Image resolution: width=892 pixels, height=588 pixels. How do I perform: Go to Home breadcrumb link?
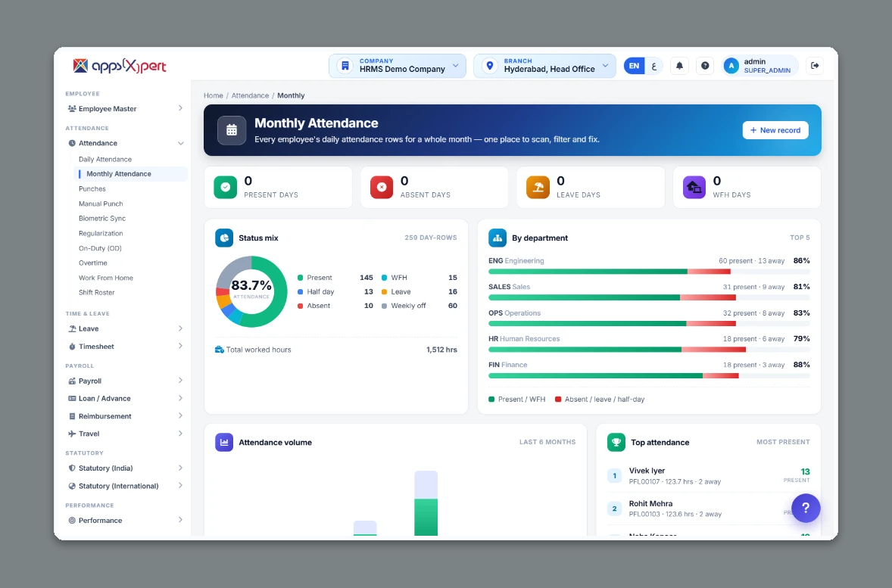[x=214, y=95]
